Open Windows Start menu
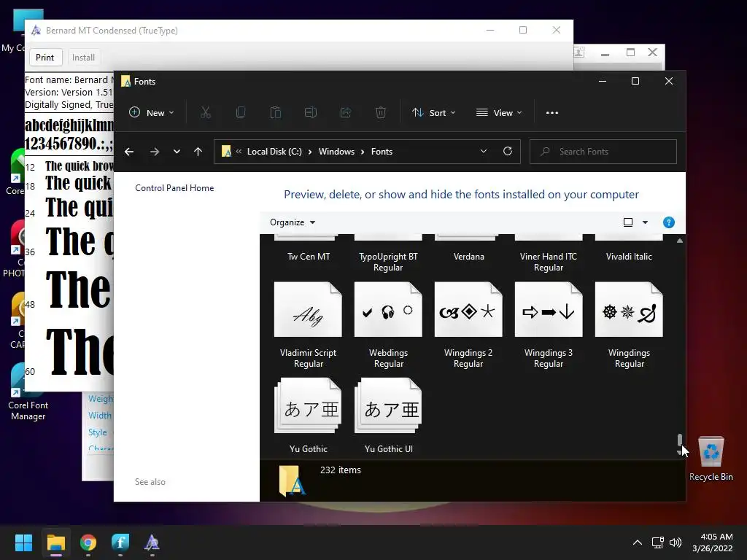Screen dimensions: 747x560 [x=23, y=542]
